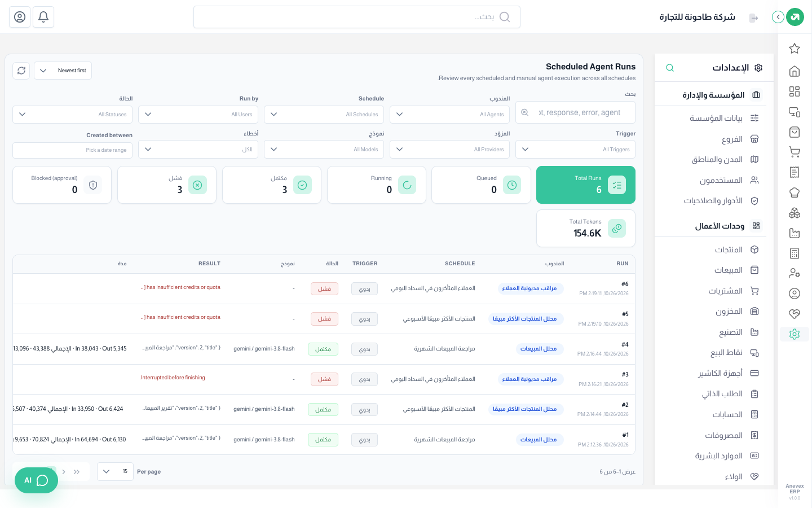Click the filter search field for response, error, agent
812x508 pixels.
pyautogui.click(x=576, y=112)
